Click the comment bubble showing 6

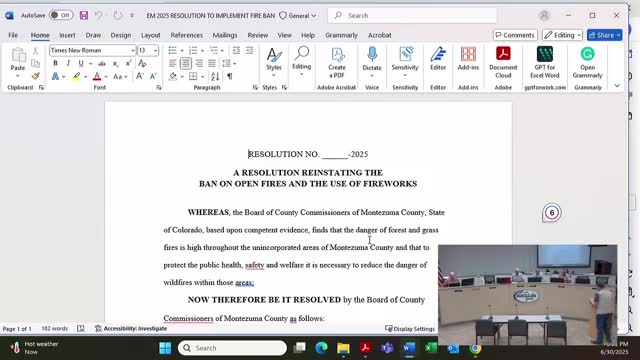(x=552, y=213)
